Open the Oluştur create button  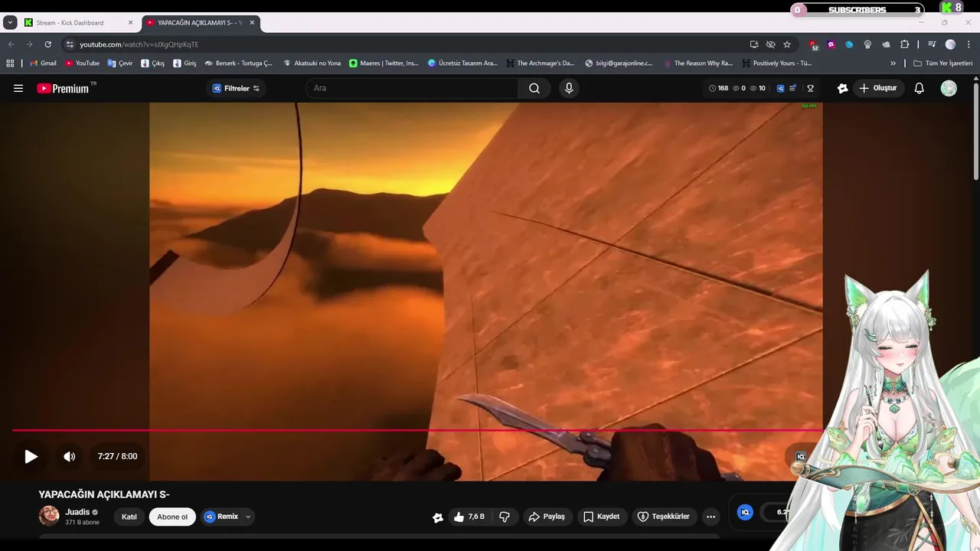pyautogui.click(x=878, y=88)
